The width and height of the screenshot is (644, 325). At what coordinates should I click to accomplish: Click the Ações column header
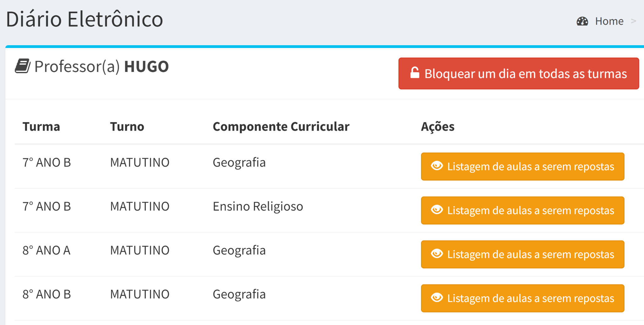coord(437,127)
